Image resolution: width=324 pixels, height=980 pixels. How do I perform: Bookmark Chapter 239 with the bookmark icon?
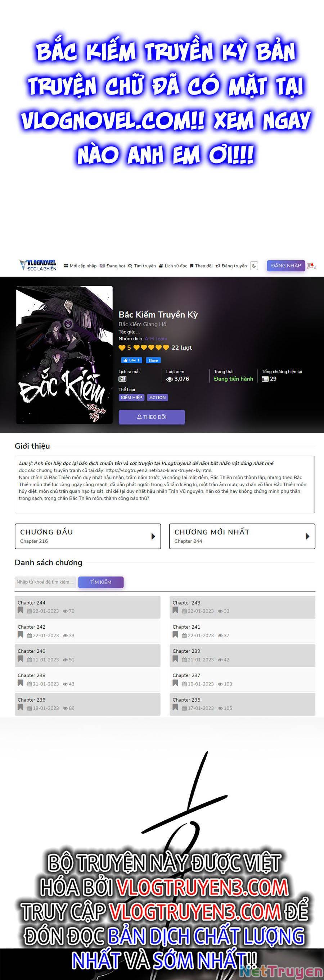[x=176, y=659]
